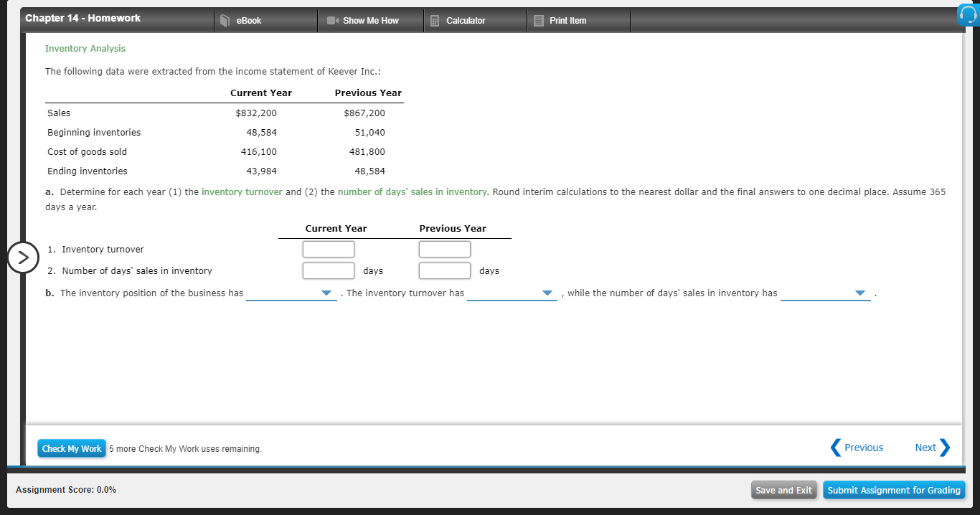Click the calculator icon
Image resolution: width=980 pixels, height=515 pixels.
pos(434,21)
